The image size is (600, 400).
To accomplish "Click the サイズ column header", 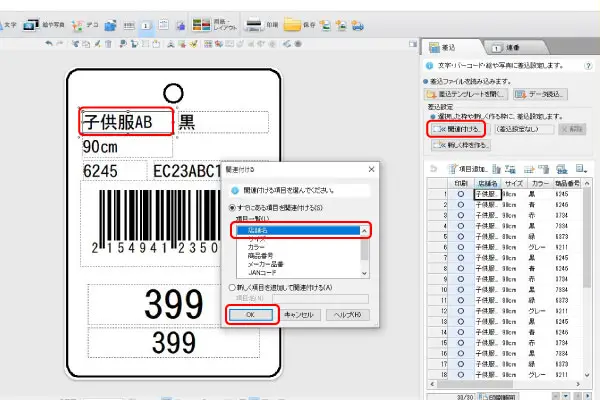I will [x=514, y=183].
